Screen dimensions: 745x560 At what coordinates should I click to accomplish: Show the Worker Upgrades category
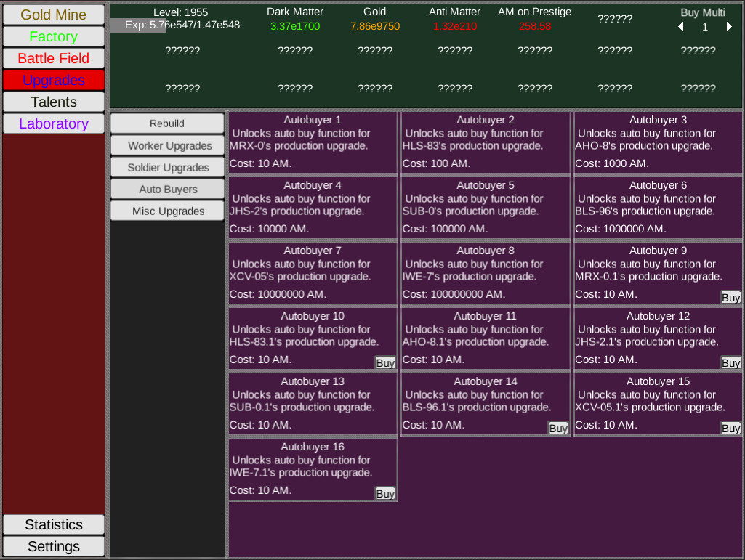point(167,145)
